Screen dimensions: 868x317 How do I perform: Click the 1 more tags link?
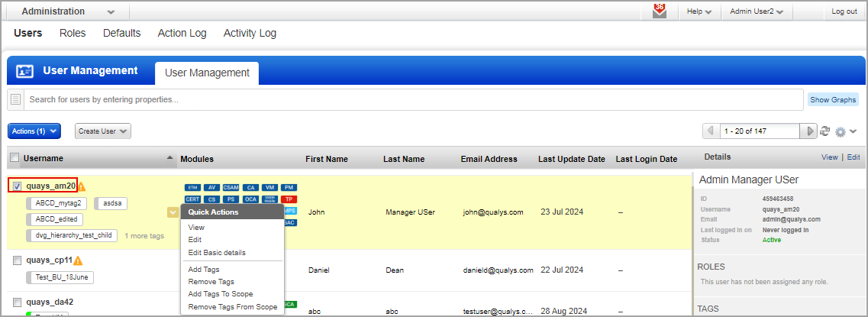pos(144,235)
